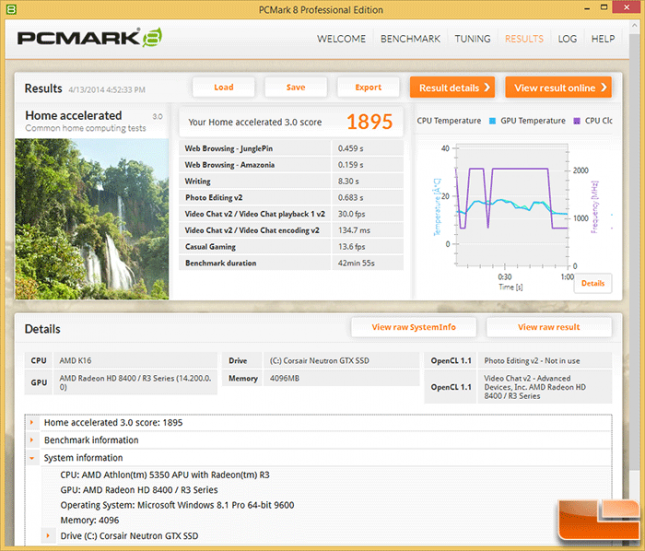This screenshot has width=645, height=551.
Task: Switch to the TUNING tab
Action: pyautogui.click(x=472, y=39)
